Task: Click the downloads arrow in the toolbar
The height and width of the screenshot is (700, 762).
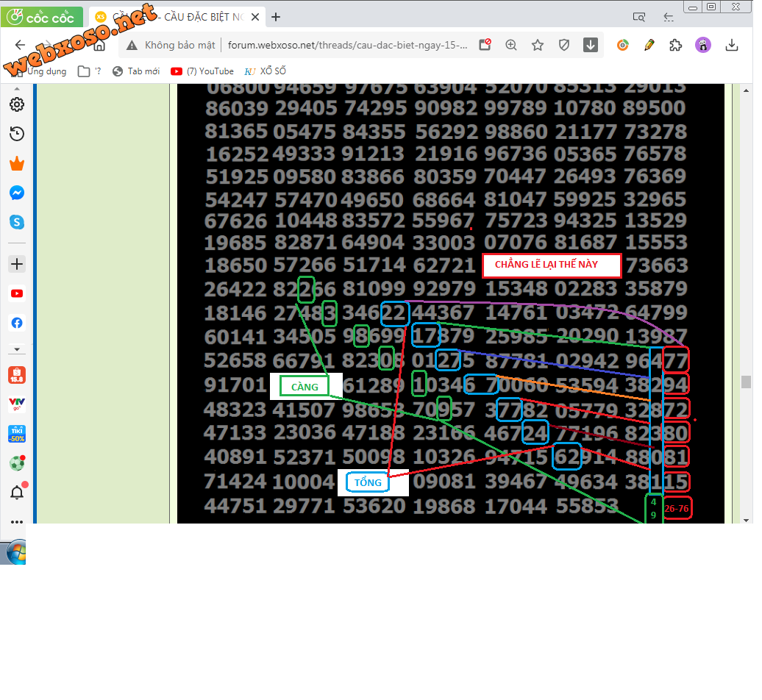Action: point(732,46)
